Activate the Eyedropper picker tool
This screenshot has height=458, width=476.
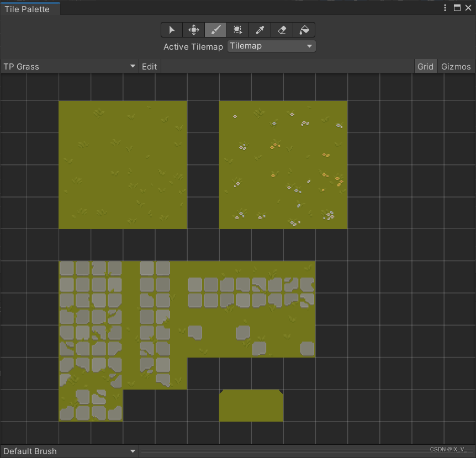point(260,30)
